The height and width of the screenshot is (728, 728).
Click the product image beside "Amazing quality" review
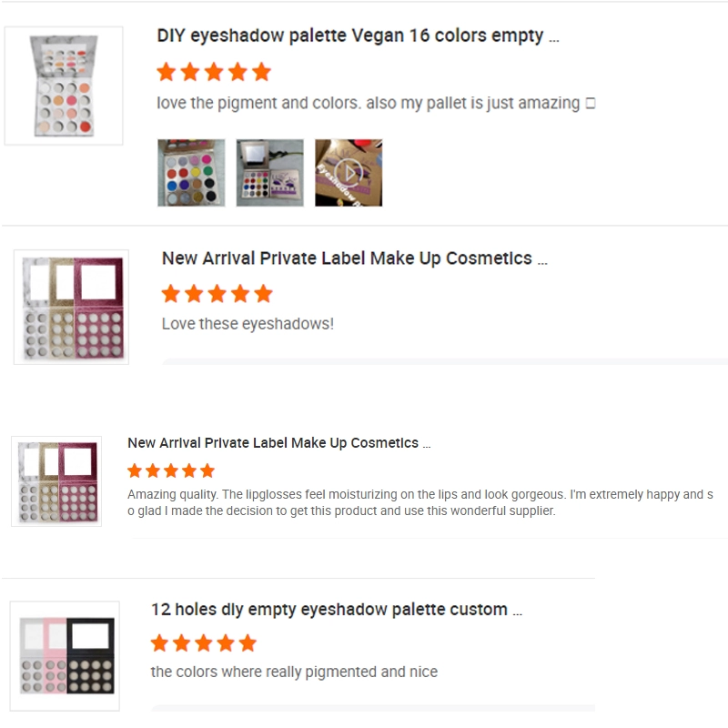pyautogui.click(x=56, y=481)
